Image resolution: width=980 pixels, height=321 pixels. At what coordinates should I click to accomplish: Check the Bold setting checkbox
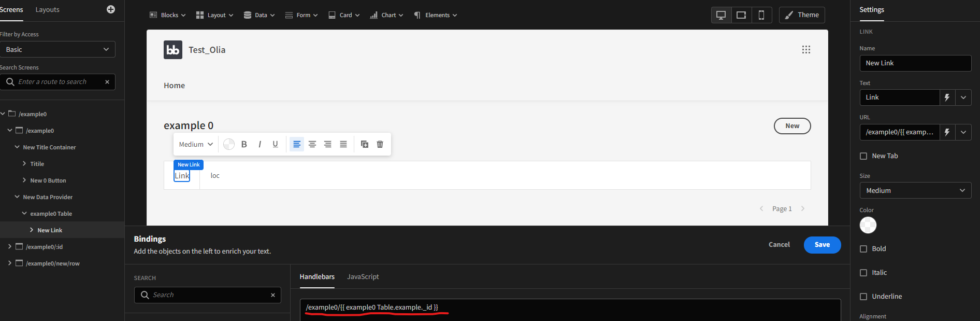pos(863,249)
